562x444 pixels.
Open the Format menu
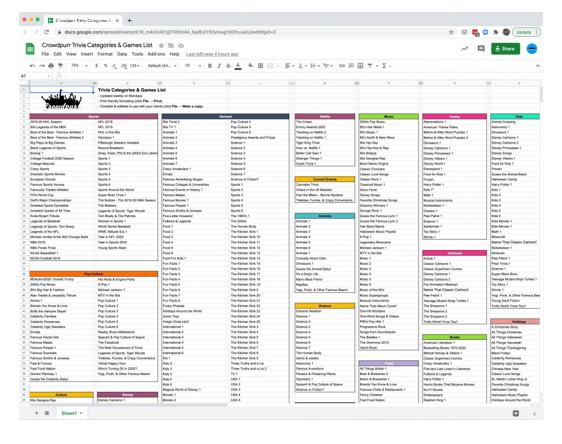pos(105,54)
